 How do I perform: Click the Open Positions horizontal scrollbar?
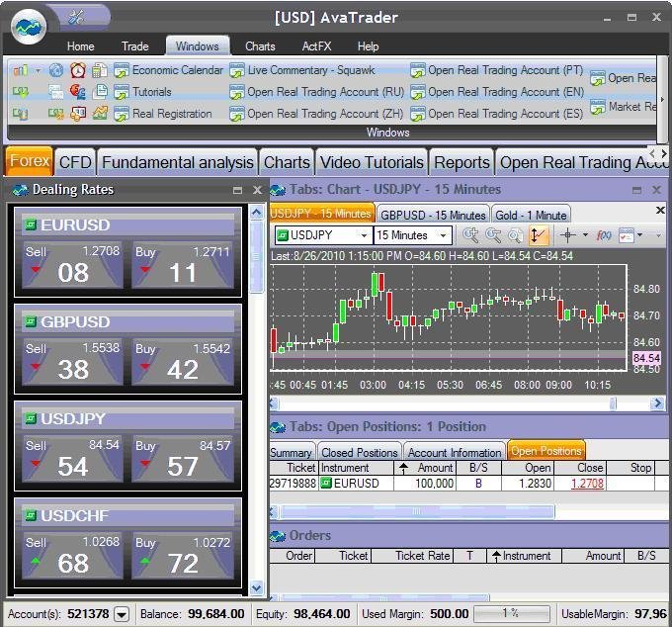click(x=416, y=511)
